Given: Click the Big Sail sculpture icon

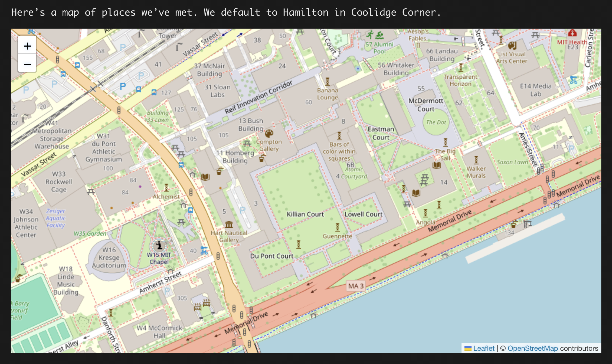Looking at the screenshot, I should coord(445,142).
